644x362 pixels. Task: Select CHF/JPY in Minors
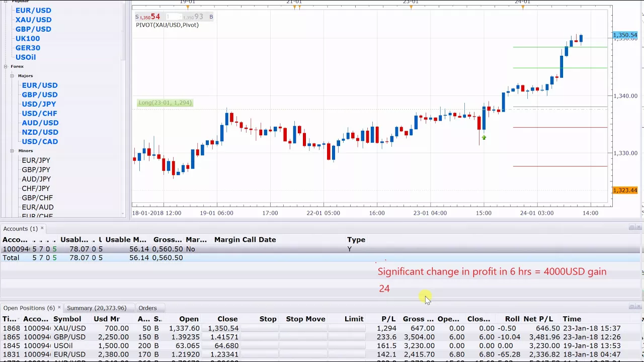point(36,189)
